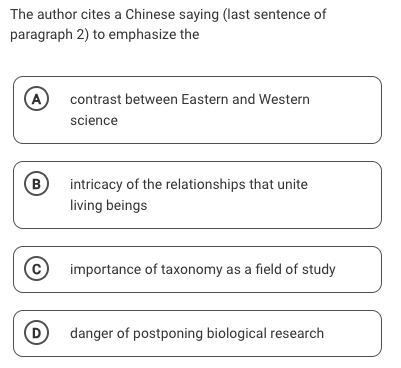Select the circled D radio icon
Viewport: 401px width, 368px height.
37,333
